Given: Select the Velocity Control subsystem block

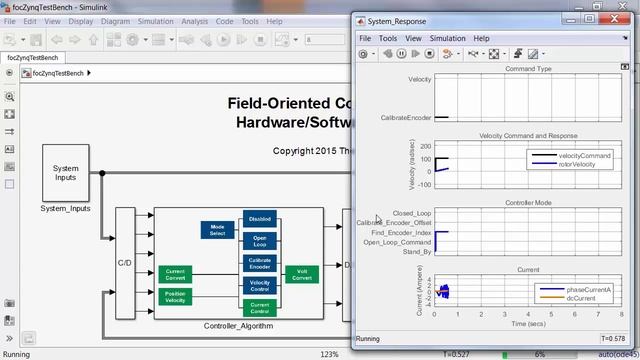Looking at the screenshot, I should click(260, 286).
